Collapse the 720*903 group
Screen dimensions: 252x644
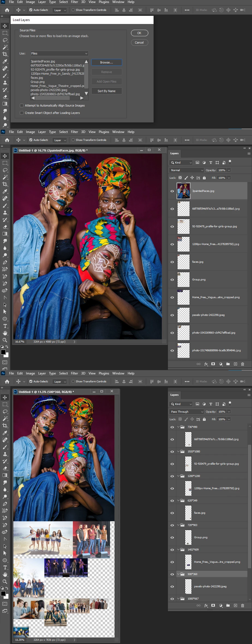click(178, 525)
